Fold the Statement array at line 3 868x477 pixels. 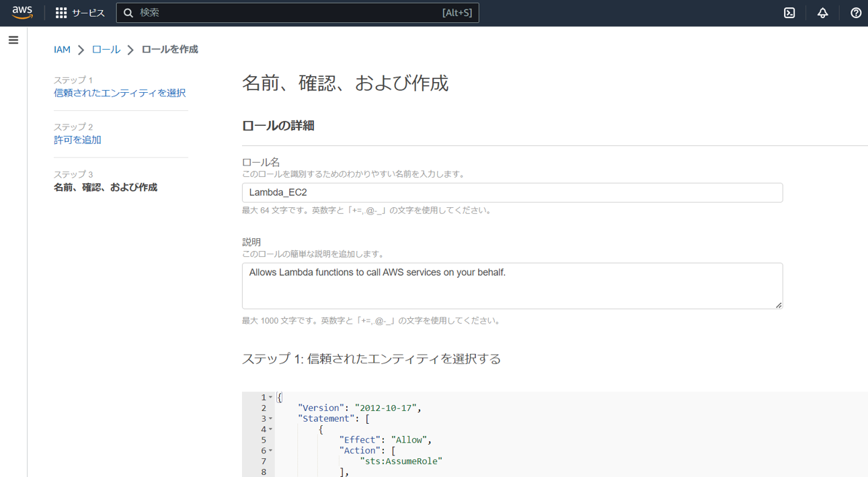(271, 419)
